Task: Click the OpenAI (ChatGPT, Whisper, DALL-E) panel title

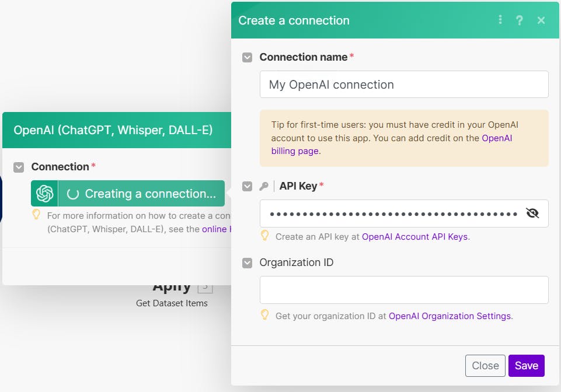Action: [x=113, y=130]
